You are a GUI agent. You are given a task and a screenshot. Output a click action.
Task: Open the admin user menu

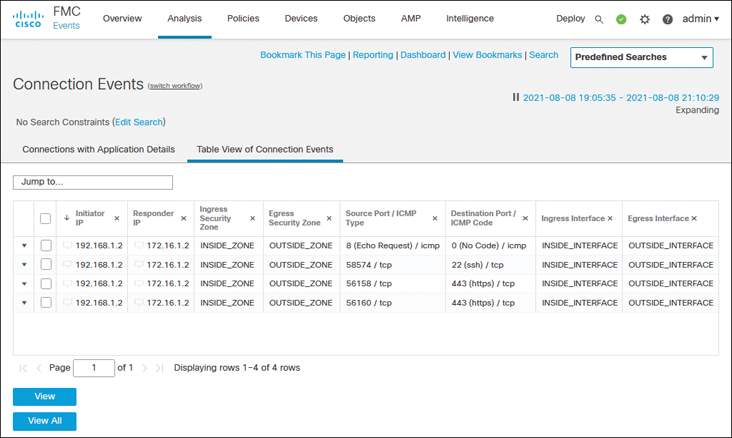coord(701,19)
